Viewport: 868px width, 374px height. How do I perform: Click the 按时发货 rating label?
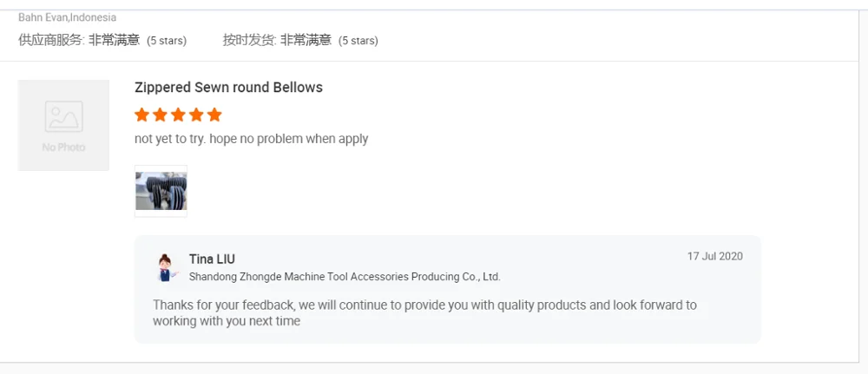pos(249,40)
